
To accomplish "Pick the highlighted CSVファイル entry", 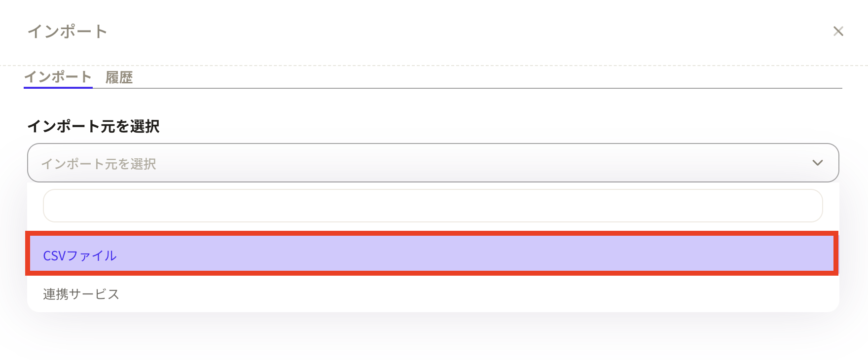I will [x=80, y=255].
